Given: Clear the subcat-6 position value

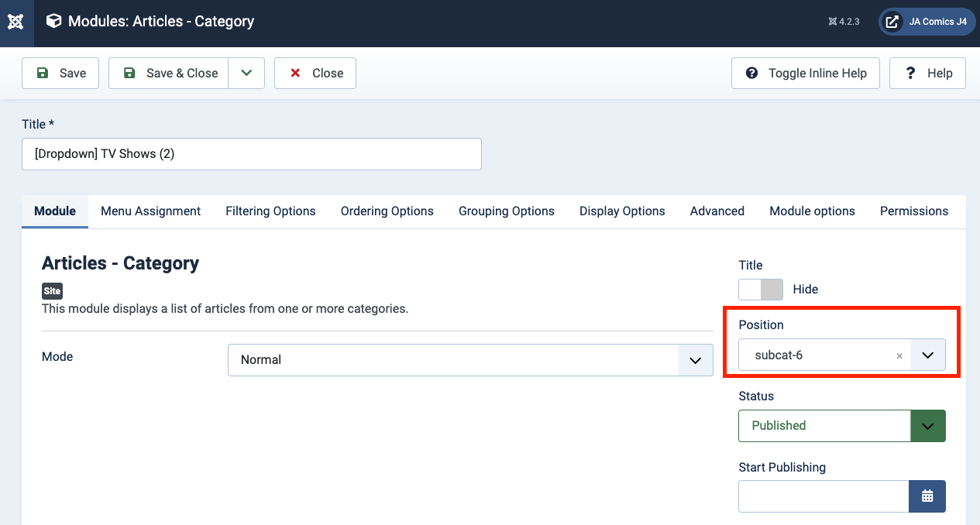Looking at the screenshot, I should coord(899,356).
